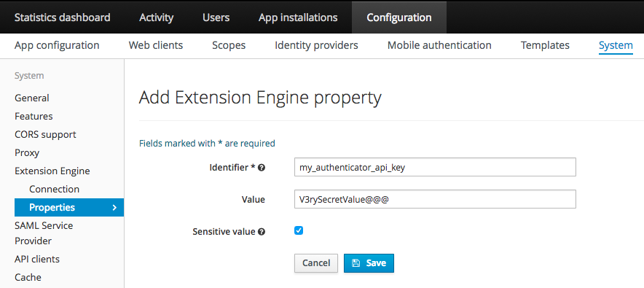Switch to App installations tab
This screenshot has height=288, width=644.
coord(298,17)
